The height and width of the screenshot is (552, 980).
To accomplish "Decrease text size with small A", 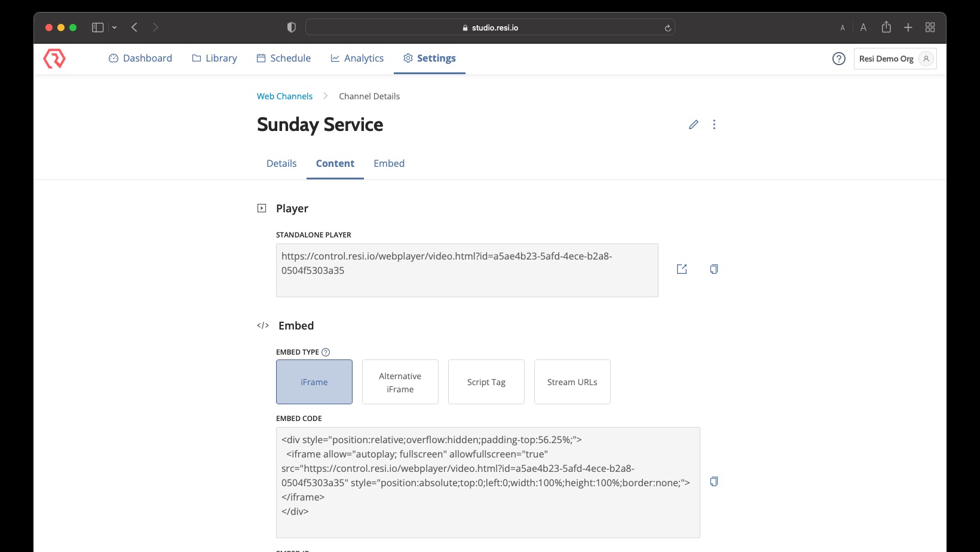I will click(843, 28).
